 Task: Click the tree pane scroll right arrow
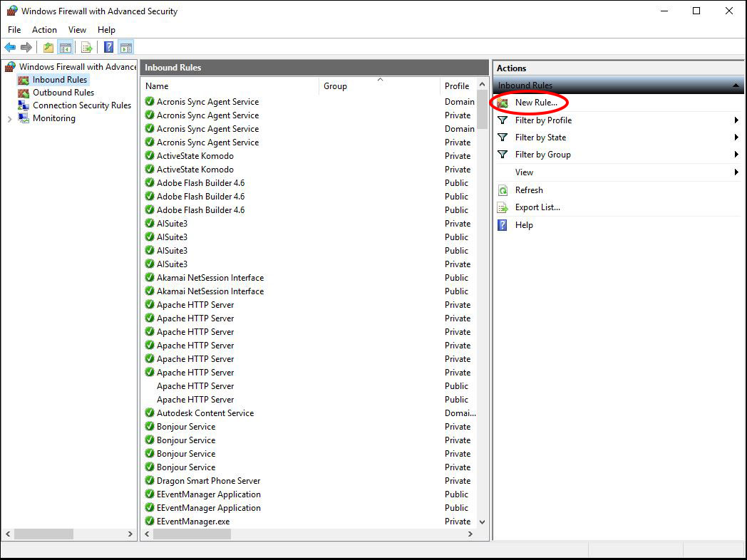click(x=130, y=534)
